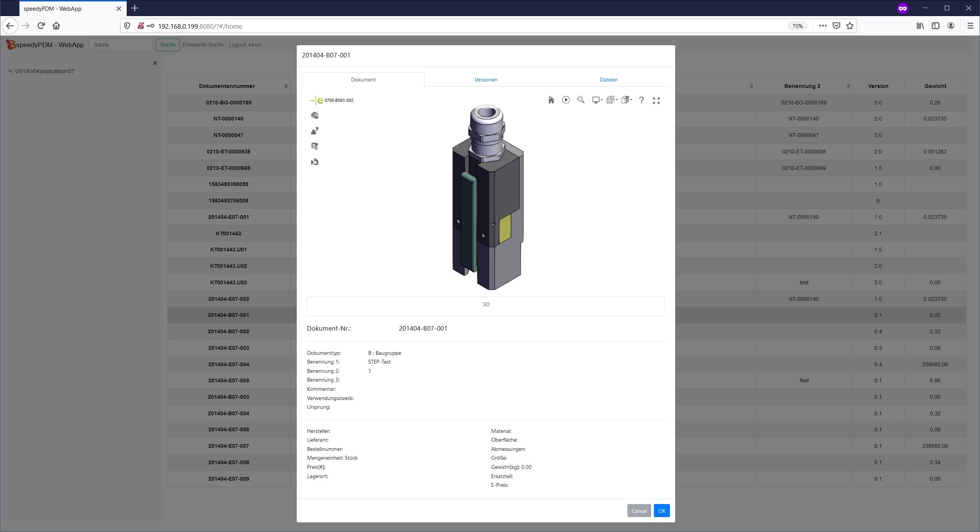This screenshot has width=980, height=532.
Task: Toggle the Firefox sidebar view
Action: point(936,26)
